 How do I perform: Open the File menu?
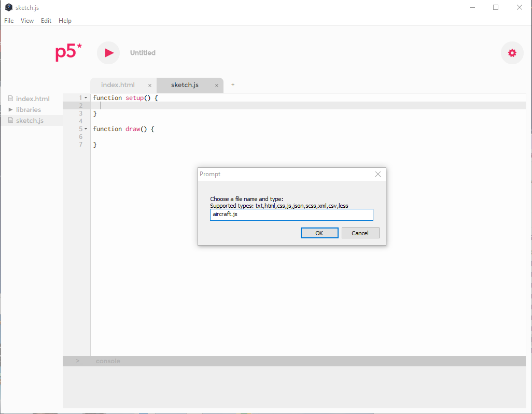coord(9,21)
